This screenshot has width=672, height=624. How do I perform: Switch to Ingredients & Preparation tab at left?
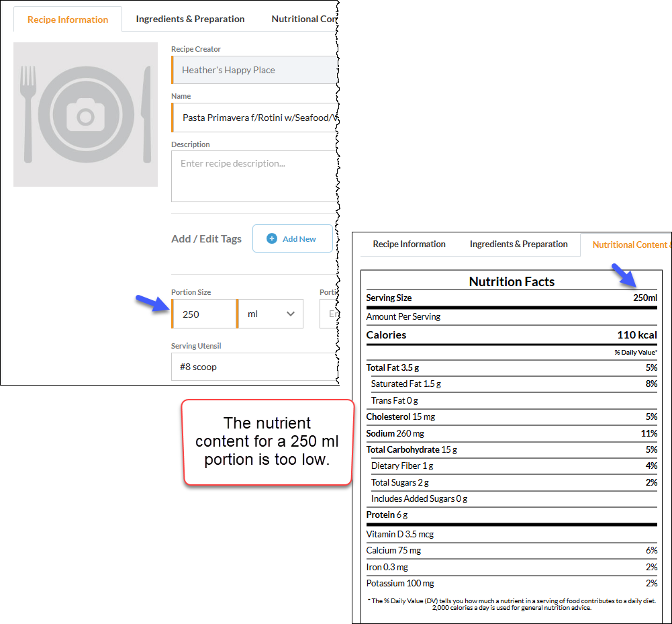190,19
